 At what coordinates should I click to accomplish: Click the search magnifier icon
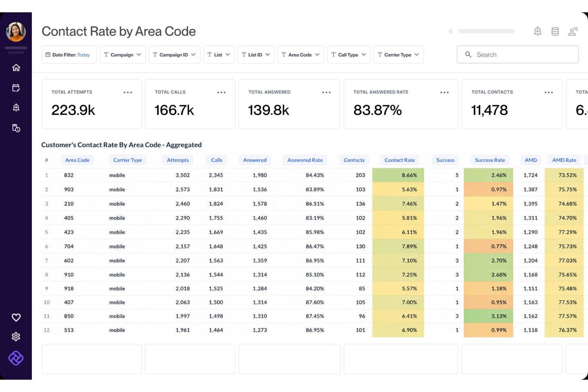468,54
